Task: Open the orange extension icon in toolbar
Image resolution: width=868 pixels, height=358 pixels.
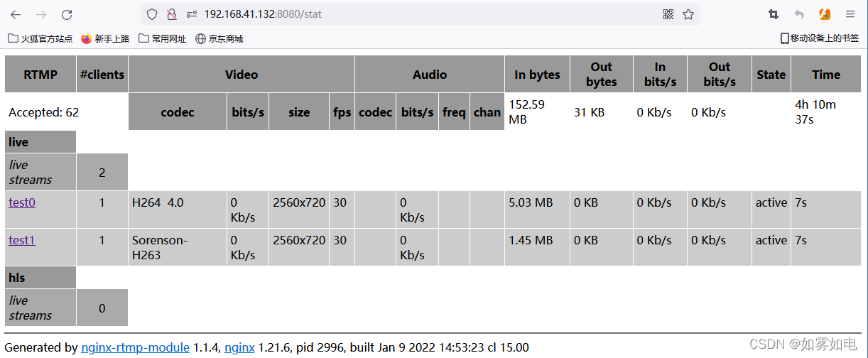Action: click(x=825, y=14)
